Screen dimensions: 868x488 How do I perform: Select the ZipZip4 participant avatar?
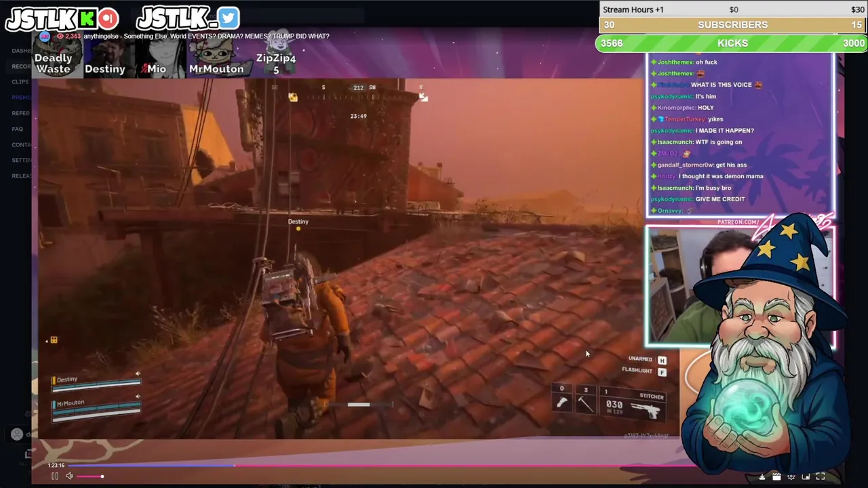[x=276, y=56]
